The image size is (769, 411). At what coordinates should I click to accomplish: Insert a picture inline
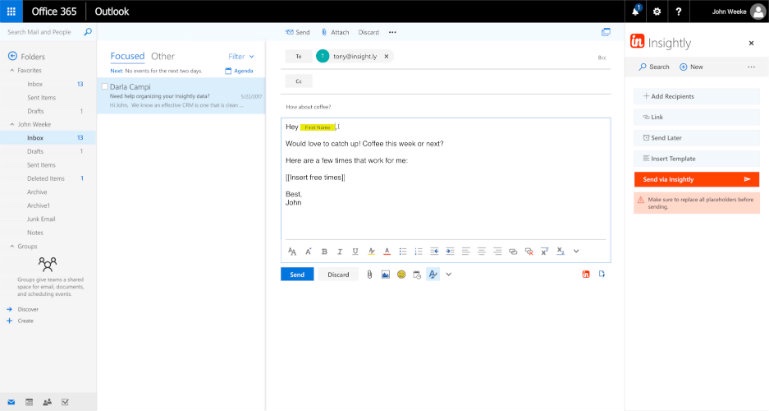(385, 275)
